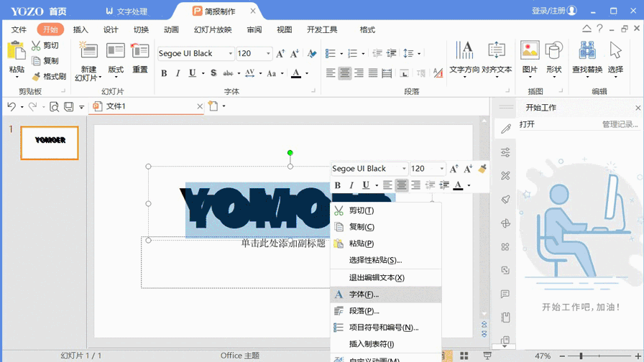
Task: Open the slide Layout (版式) icon
Action: pyautogui.click(x=116, y=51)
